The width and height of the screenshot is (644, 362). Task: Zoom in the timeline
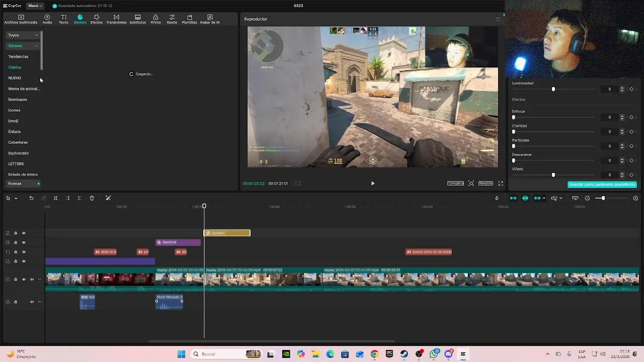(635, 198)
